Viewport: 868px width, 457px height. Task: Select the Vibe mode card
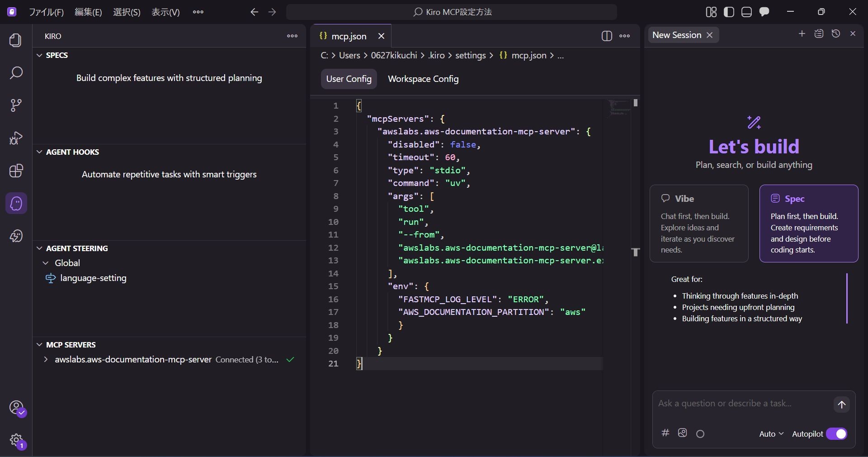[x=698, y=224]
